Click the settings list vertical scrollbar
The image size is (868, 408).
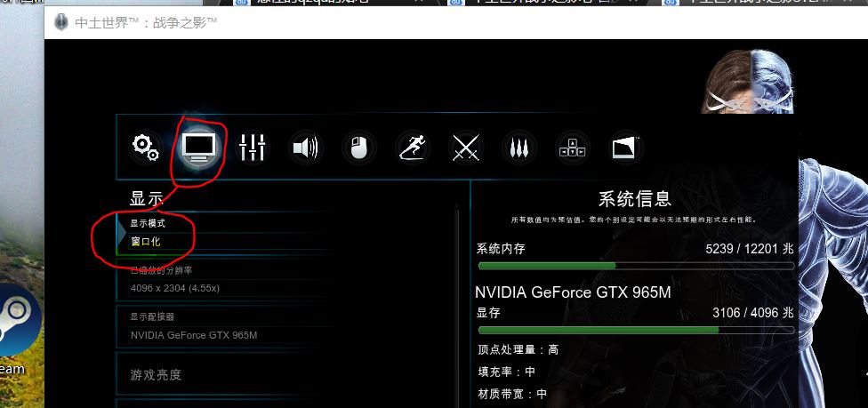pyautogui.click(x=457, y=305)
